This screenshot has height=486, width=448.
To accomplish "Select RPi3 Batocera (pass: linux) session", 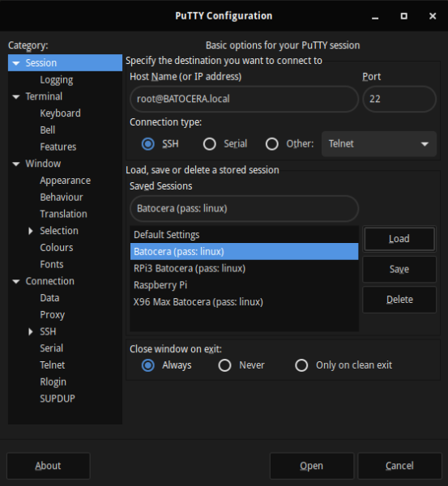I will tap(245, 268).
